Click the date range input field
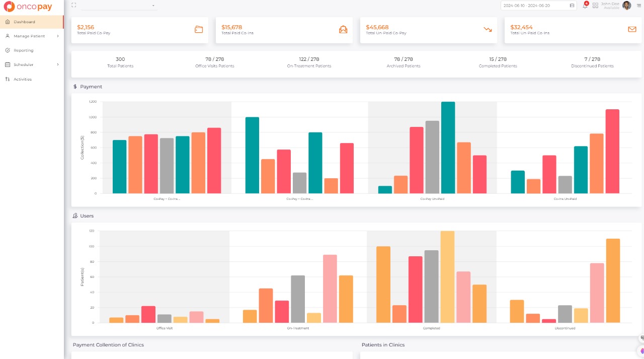This screenshot has width=644, height=359. (534, 6)
